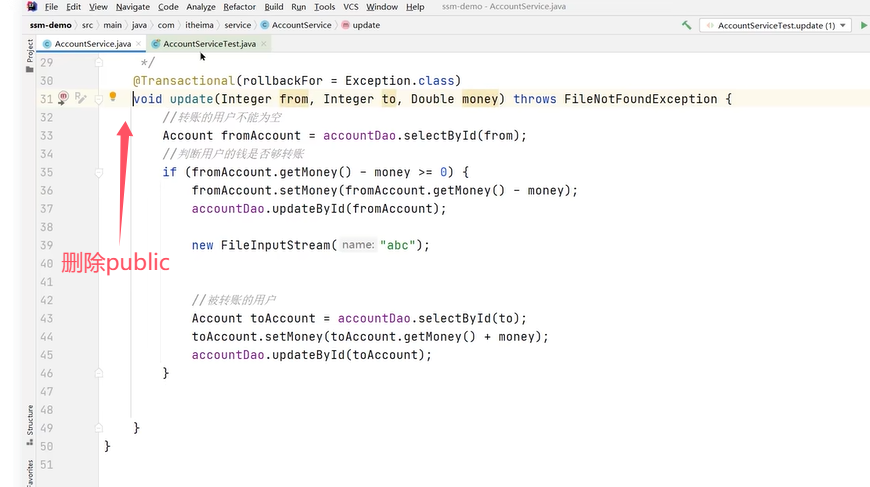
Task: Open the Project tool window
Action: tap(29, 55)
